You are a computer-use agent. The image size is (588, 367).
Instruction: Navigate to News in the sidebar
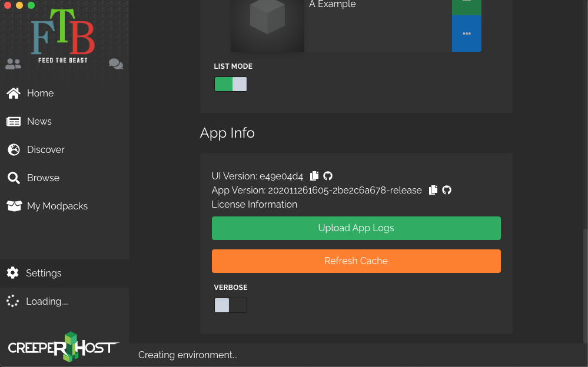(14, 121)
